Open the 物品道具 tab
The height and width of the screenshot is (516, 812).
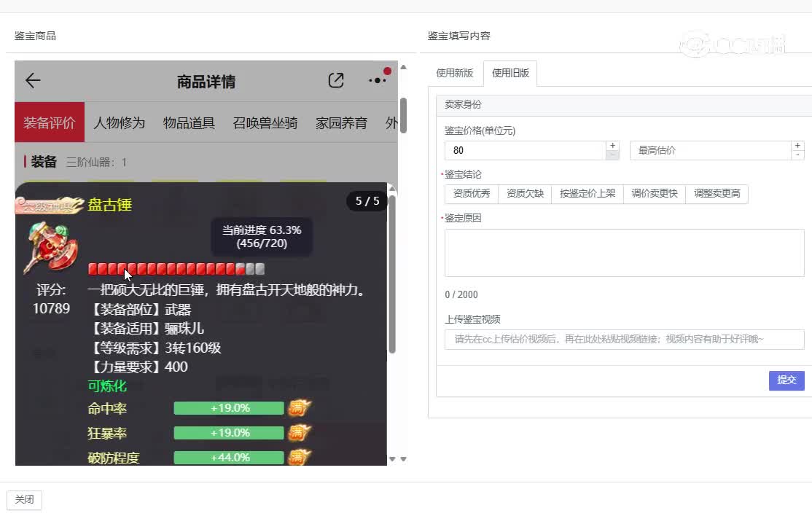pos(189,122)
